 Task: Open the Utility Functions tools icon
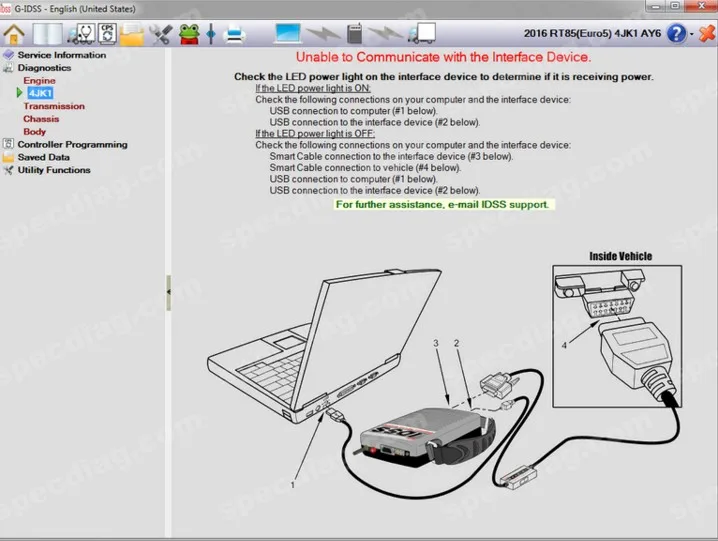pyautogui.click(x=161, y=34)
